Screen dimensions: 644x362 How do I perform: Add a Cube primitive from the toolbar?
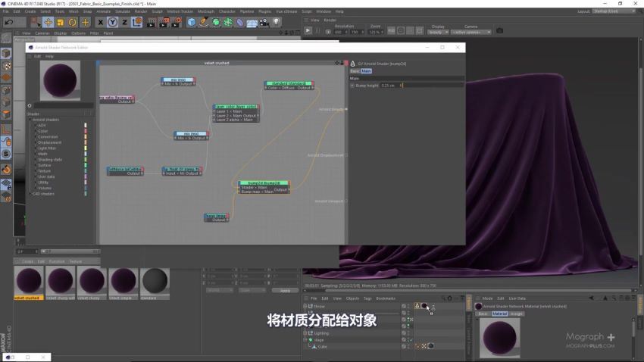192,22
